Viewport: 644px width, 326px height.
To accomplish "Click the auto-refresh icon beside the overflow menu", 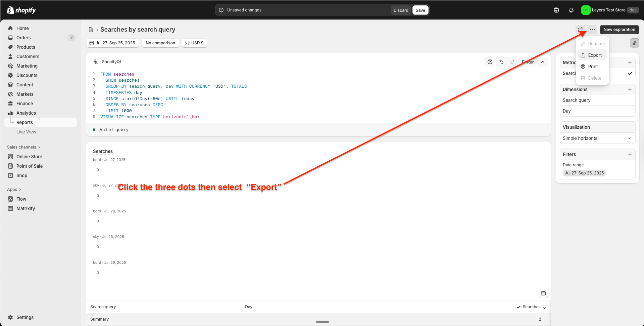I will (580, 30).
